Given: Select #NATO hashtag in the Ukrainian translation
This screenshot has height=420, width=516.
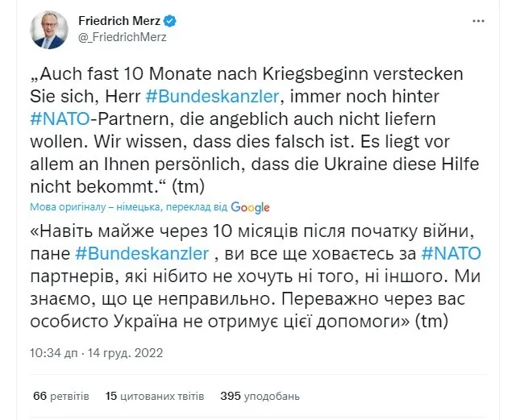Looking at the screenshot, I should point(451,253).
